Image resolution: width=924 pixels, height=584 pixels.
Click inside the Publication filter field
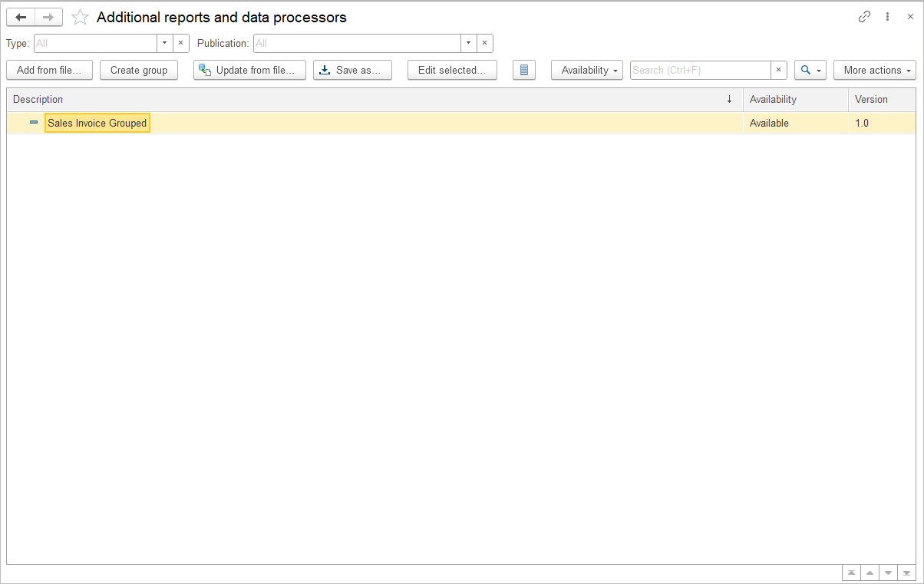[x=357, y=43]
